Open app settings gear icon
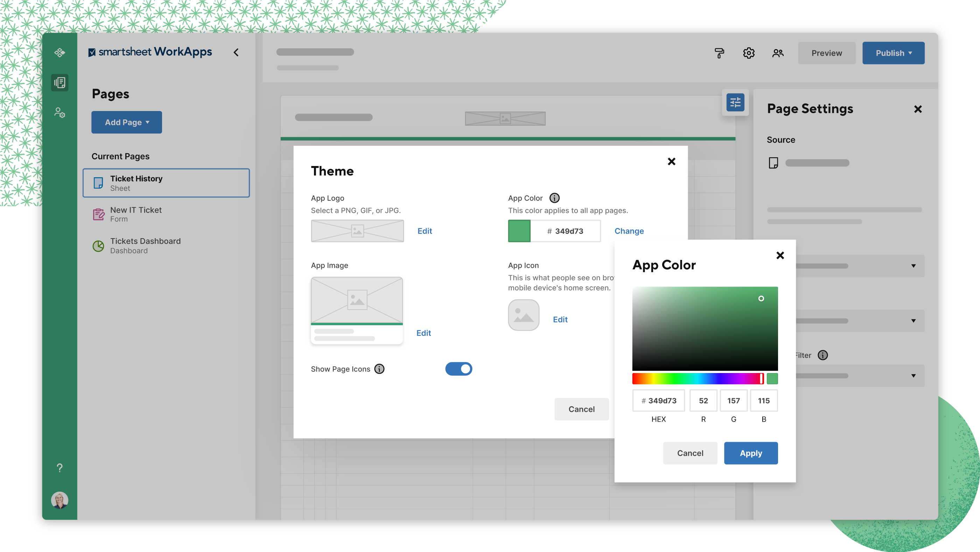This screenshot has height=552, width=980. pyautogui.click(x=748, y=53)
